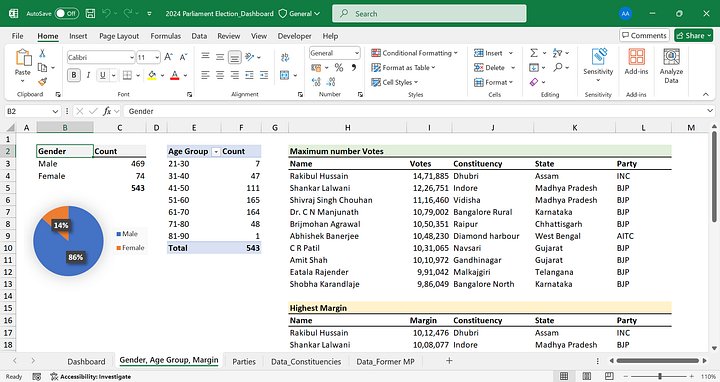Click the Save icon in title bar
Image resolution: width=720 pixels, height=382 pixels.
tap(90, 13)
